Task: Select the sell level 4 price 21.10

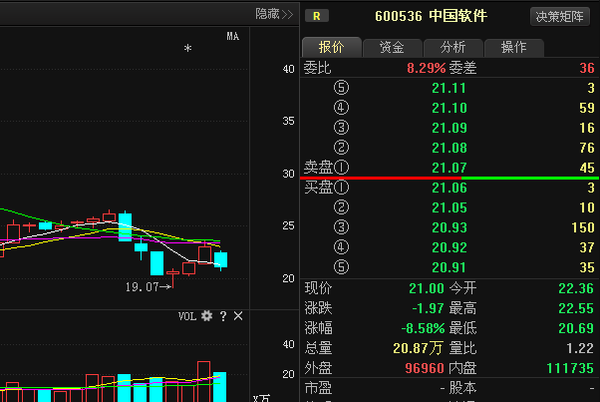Action: tap(449, 108)
